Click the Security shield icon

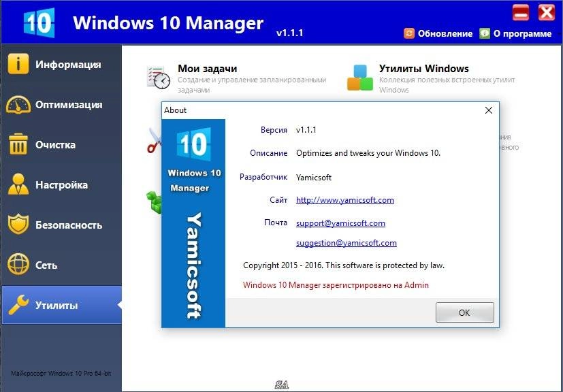pos(18,225)
